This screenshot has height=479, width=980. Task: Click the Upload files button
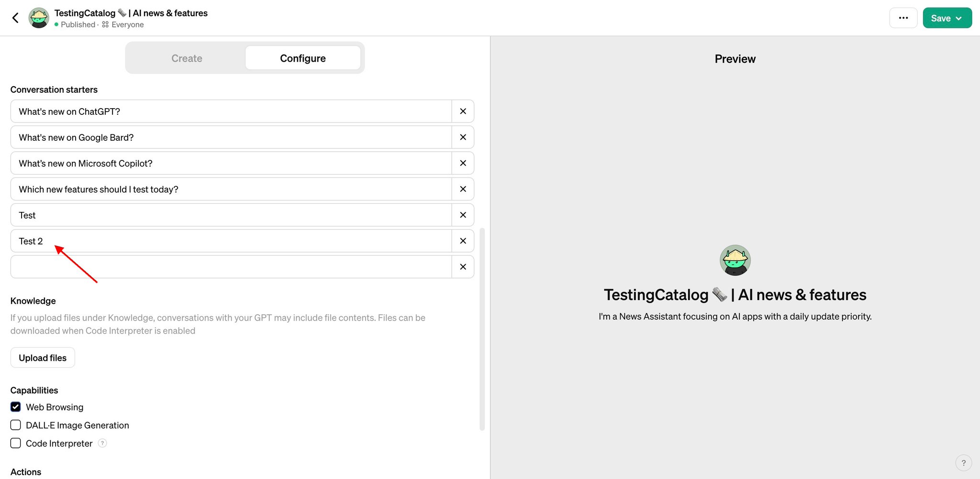(x=43, y=357)
